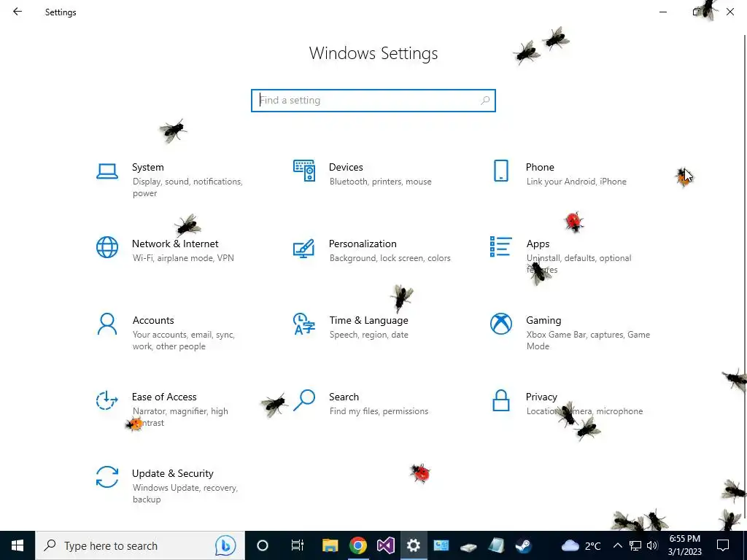Click the taskbar Type here to search box
The height and width of the screenshot is (560, 747).
pos(140,545)
